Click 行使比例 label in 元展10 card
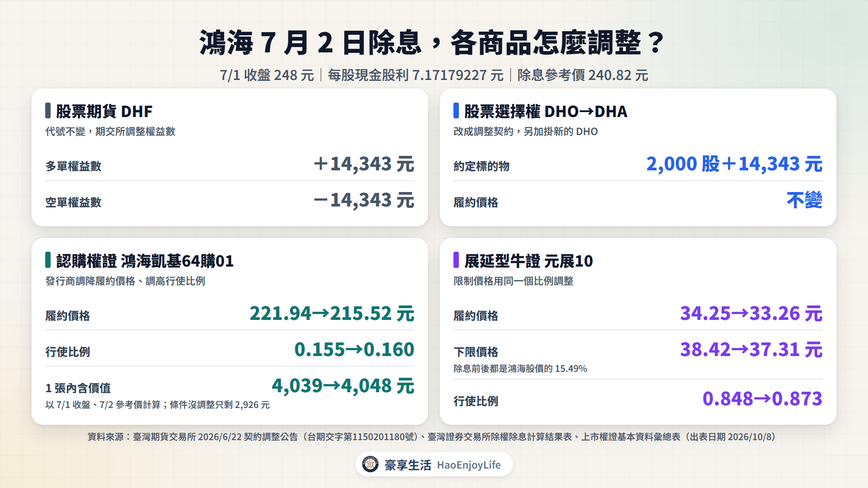This screenshot has height=488, width=868. (476, 401)
